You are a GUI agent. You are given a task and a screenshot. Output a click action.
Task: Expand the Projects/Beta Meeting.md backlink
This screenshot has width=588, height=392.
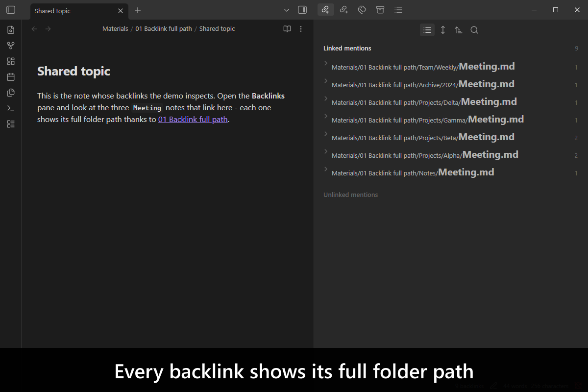(x=326, y=134)
